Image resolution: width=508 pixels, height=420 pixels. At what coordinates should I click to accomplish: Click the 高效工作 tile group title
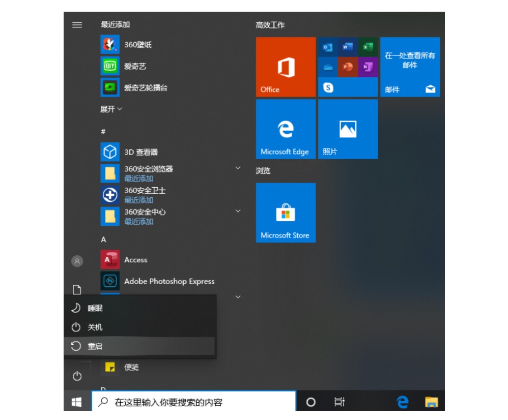click(270, 25)
